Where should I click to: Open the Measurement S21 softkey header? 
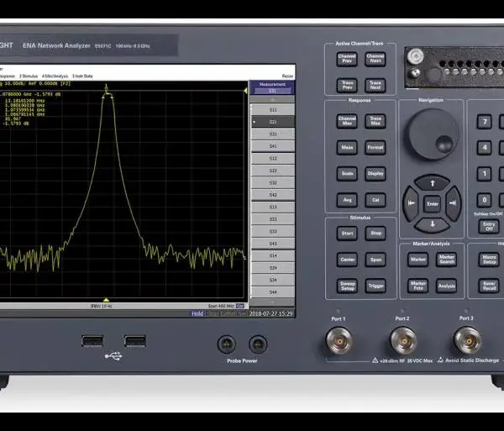(x=272, y=87)
